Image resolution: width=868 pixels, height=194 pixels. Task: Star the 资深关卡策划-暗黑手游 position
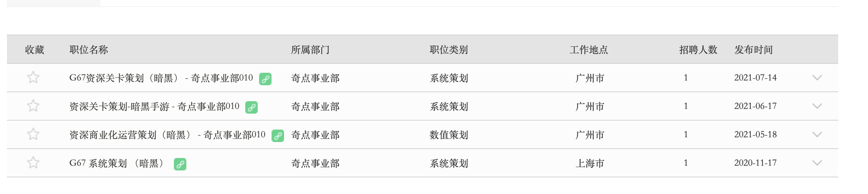point(33,106)
